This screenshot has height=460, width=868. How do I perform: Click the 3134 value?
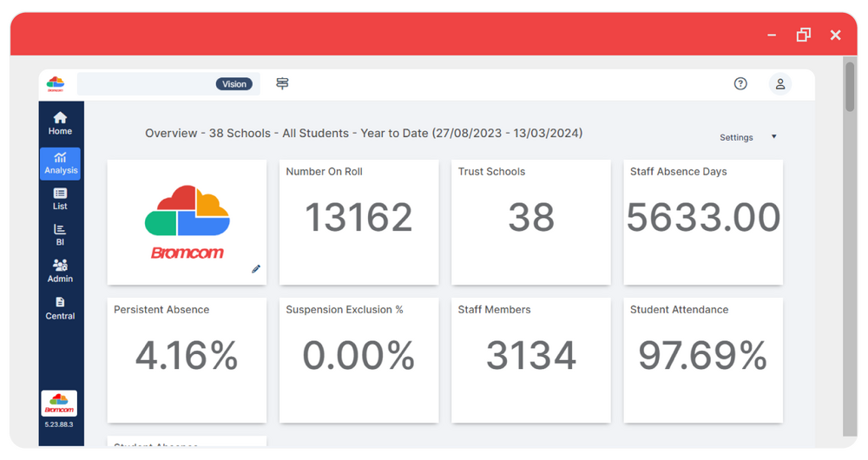click(531, 355)
